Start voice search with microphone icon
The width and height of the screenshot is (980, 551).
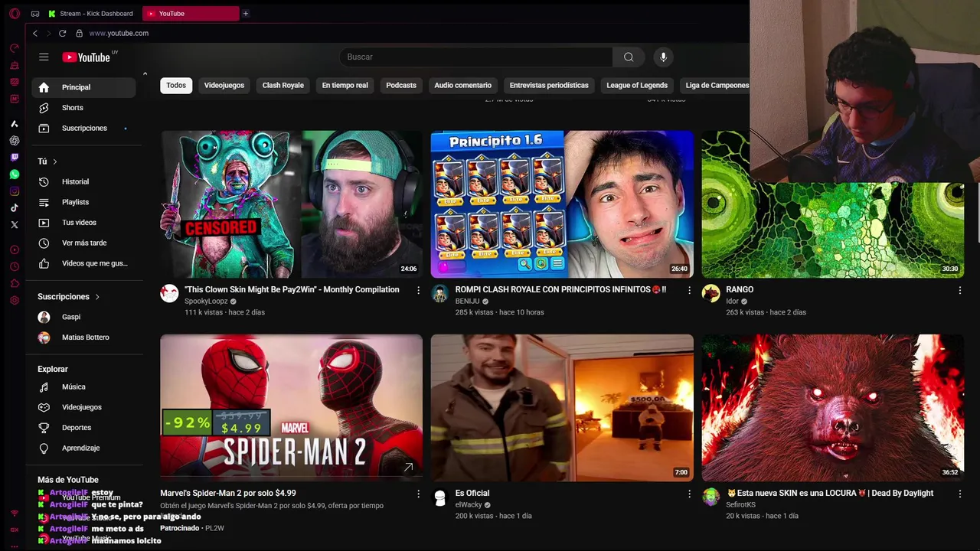[663, 57]
